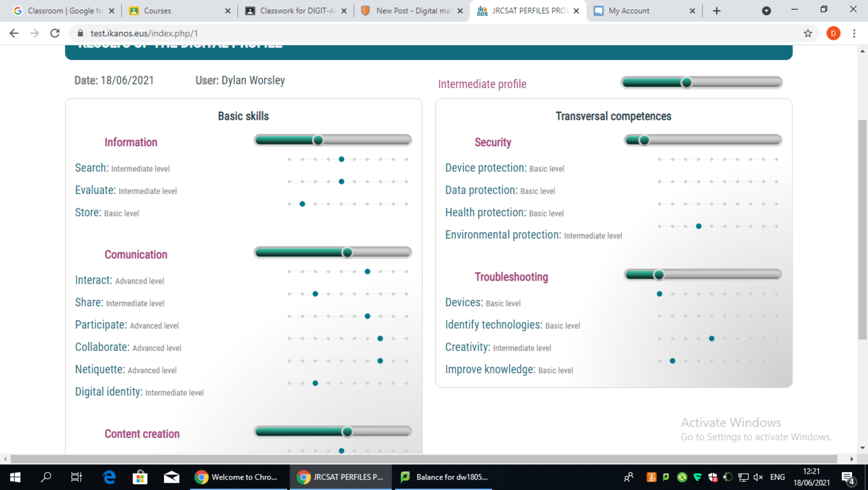Open the Chrome three-dot menu

click(854, 33)
